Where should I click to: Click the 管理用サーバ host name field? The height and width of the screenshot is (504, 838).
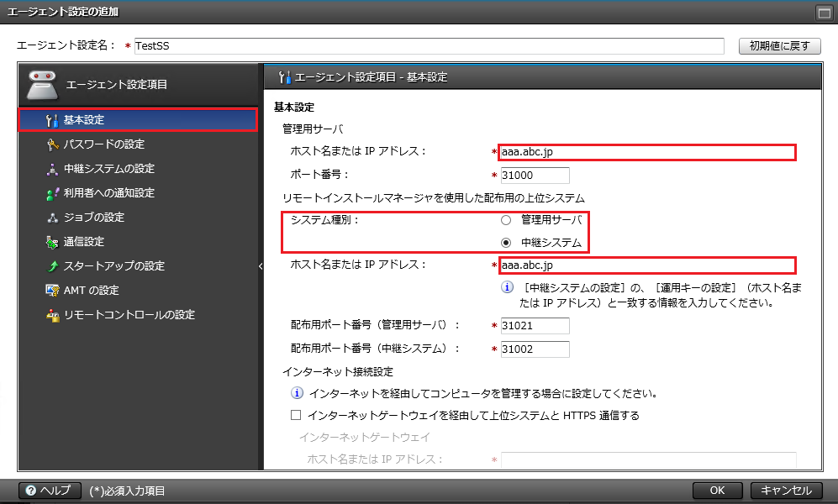click(647, 152)
